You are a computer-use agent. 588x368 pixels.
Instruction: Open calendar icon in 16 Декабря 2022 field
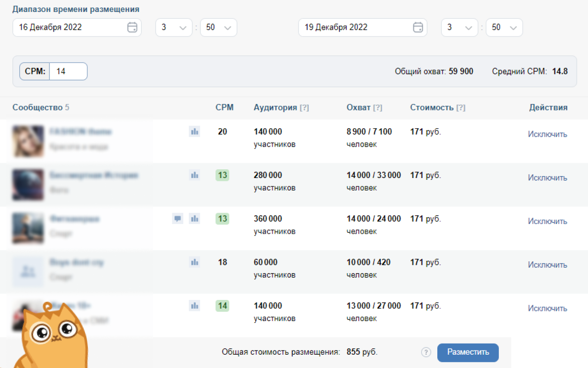point(132,28)
